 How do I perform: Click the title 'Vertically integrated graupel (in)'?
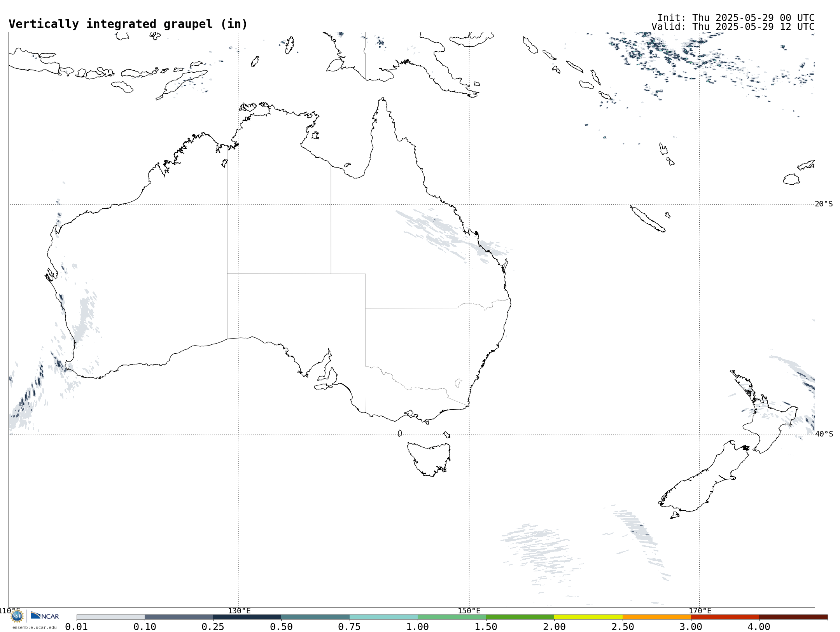[128, 24]
